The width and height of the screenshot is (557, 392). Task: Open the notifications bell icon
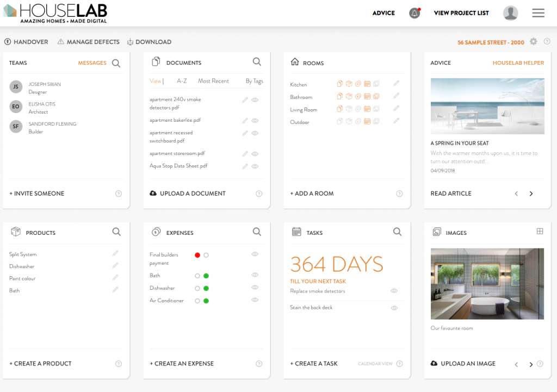pos(414,13)
